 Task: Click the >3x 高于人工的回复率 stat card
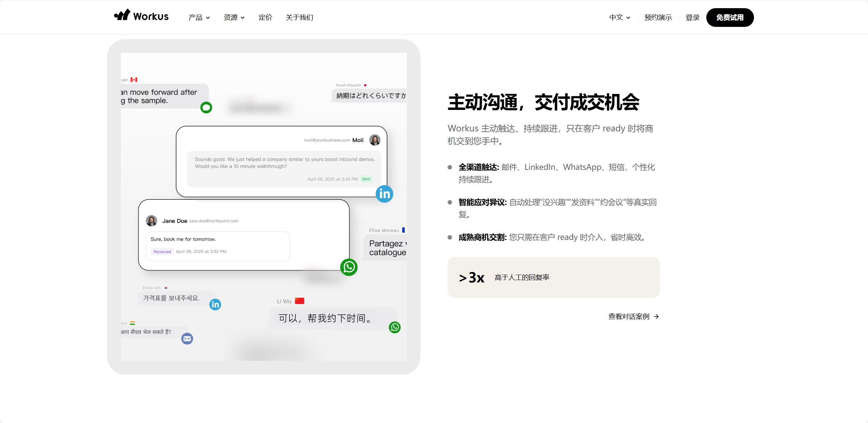pyautogui.click(x=553, y=277)
